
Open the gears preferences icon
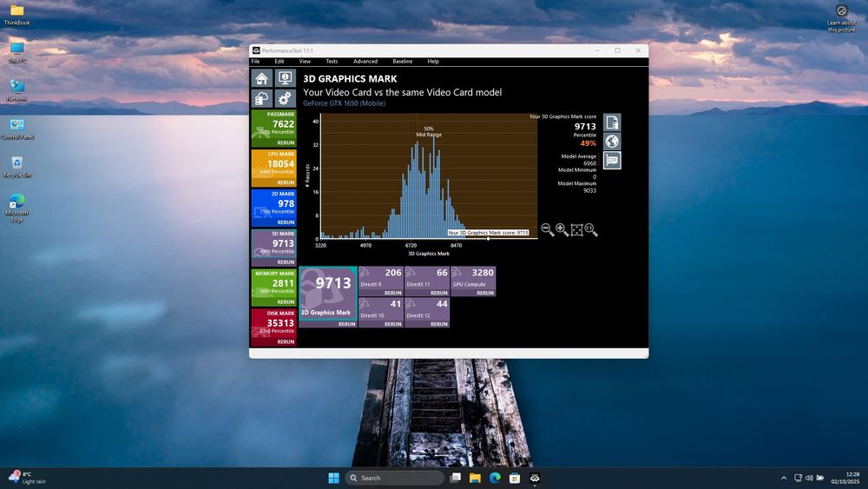point(285,98)
